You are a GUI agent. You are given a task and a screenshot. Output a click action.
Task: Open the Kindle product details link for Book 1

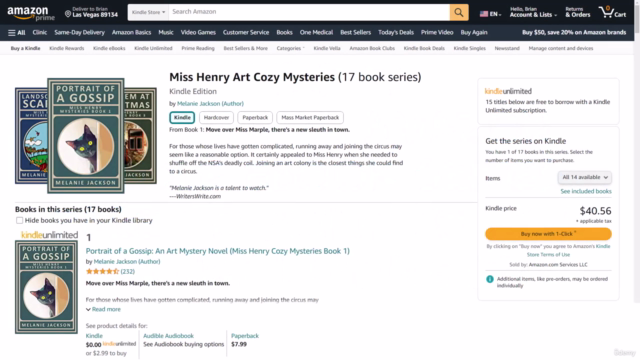[94, 336]
